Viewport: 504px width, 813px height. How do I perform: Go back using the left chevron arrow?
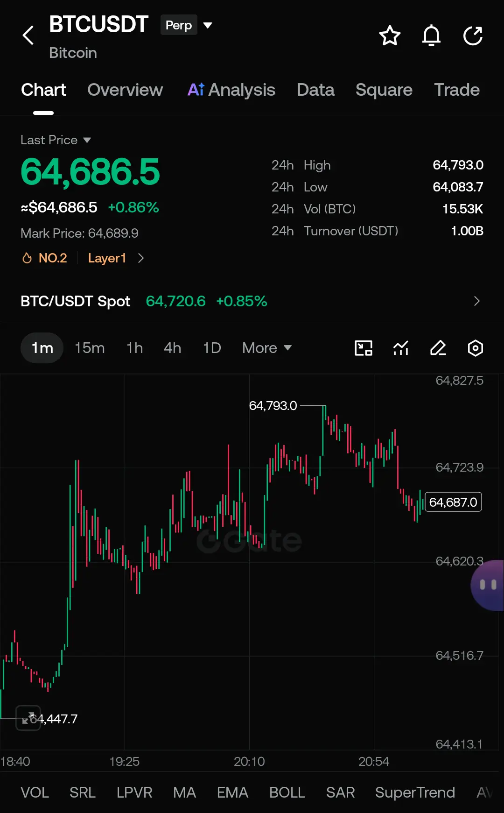point(28,35)
